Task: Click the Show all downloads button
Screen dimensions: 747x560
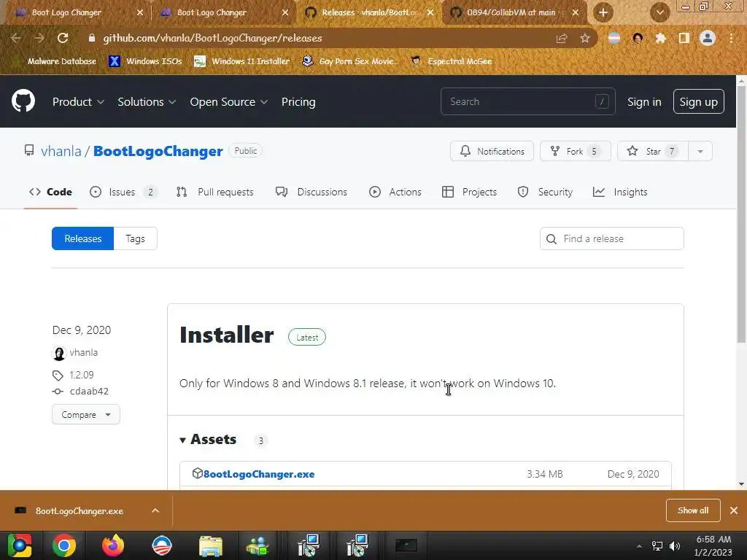Action: [693, 510]
